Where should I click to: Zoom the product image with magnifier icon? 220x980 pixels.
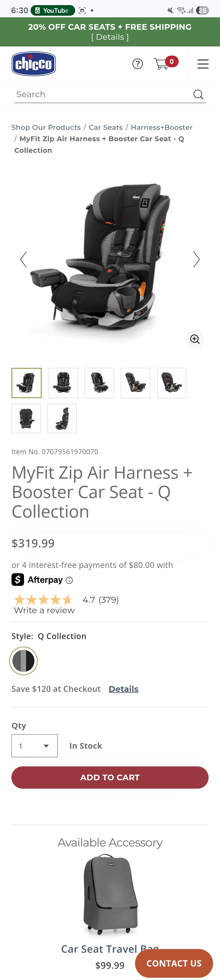coord(195,339)
